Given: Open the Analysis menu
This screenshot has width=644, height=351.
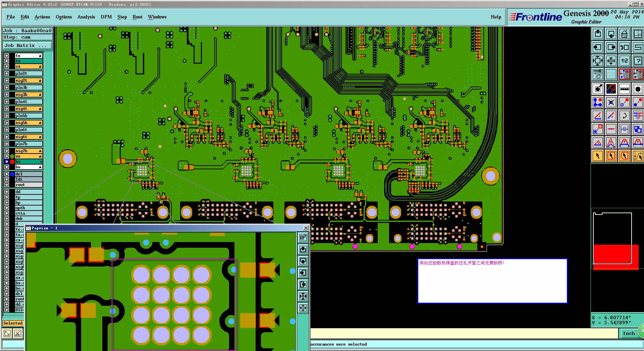Looking at the screenshot, I should click(x=86, y=17).
